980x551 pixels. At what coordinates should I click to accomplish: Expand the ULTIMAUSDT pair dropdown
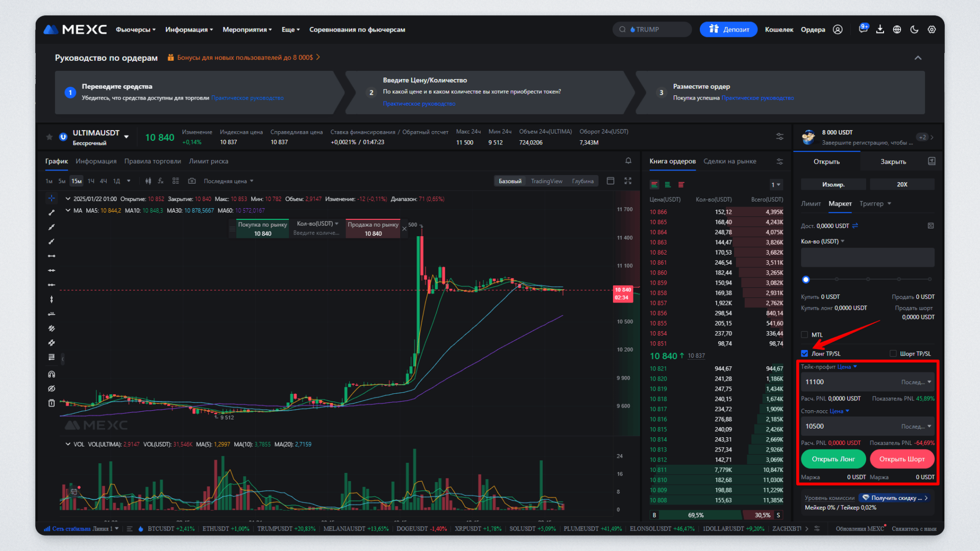[x=126, y=137]
